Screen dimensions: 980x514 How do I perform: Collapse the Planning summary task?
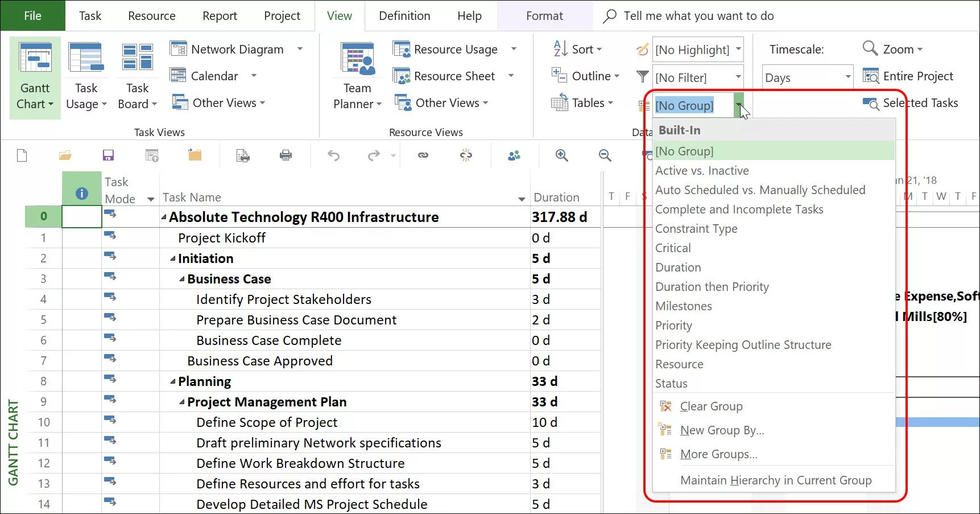click(x=173, y=382)
